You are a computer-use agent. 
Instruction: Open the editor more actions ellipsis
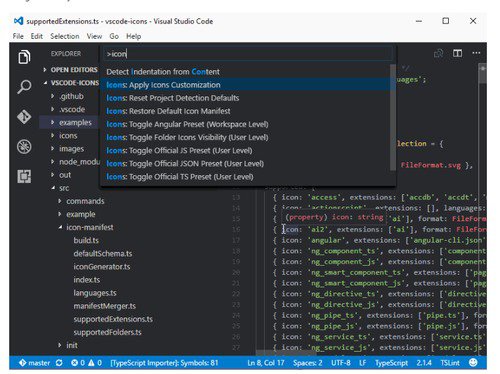pyautogui.click(x=476, y=53)
